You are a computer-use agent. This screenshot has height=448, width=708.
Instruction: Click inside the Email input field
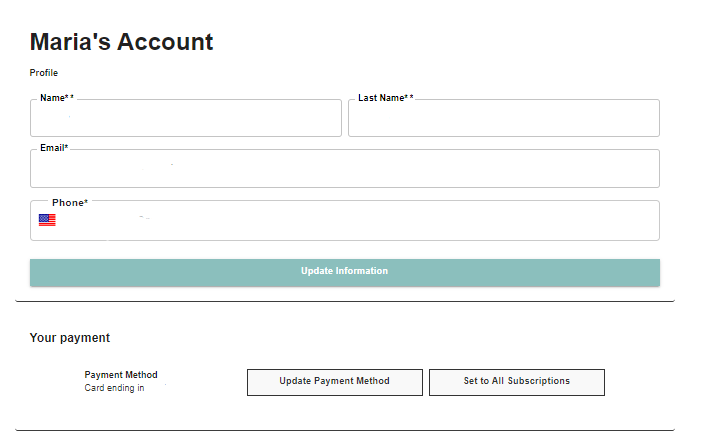point(345,168)
